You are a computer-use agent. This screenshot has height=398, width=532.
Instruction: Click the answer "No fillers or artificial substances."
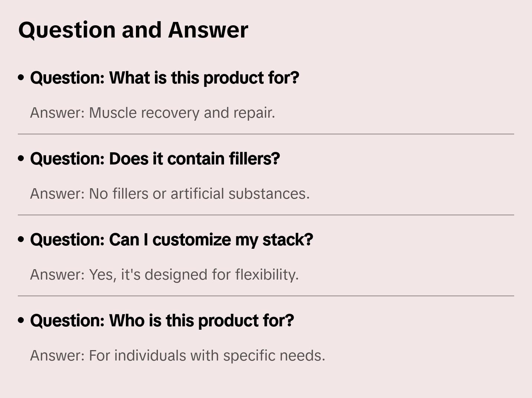tap(170, 194)
